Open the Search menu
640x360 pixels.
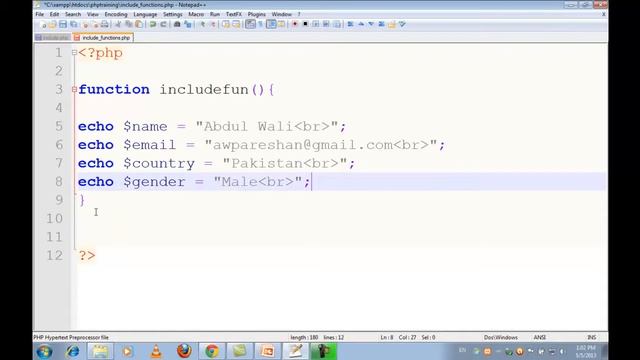(73, 14)
